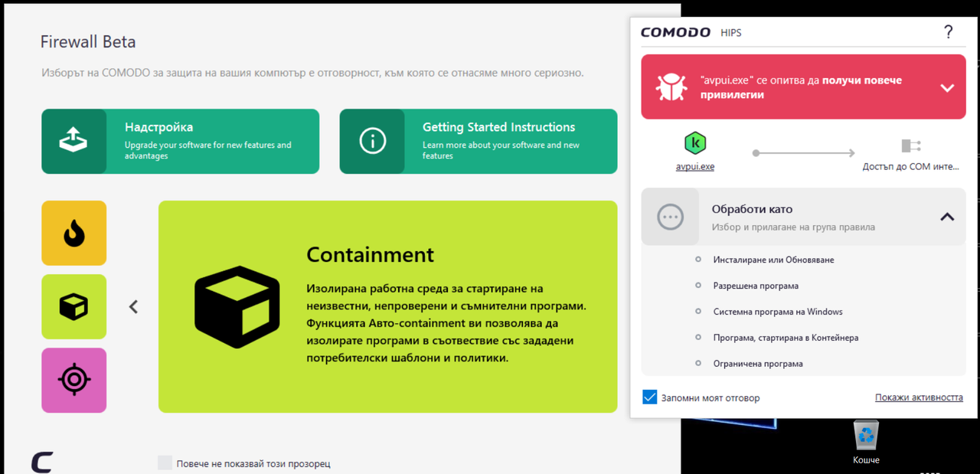This screenshot has width=980, height=474.
Task: Select the yellow flame firewall tile
Action: pyautogui.click(x=73, y=233)
